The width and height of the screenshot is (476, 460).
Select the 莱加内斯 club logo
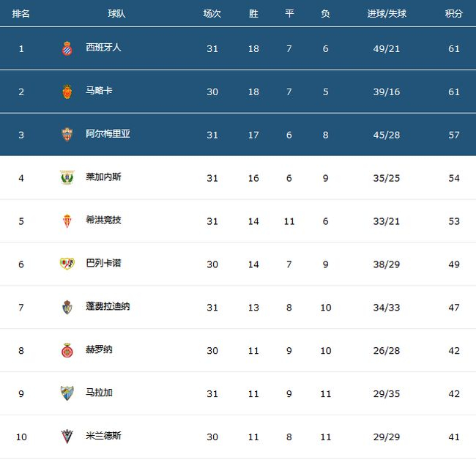pos(67,177)
